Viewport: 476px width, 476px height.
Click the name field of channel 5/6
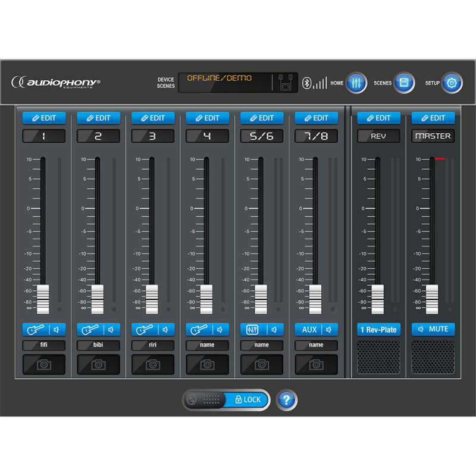pyautogui.click(x=262, y=345)
